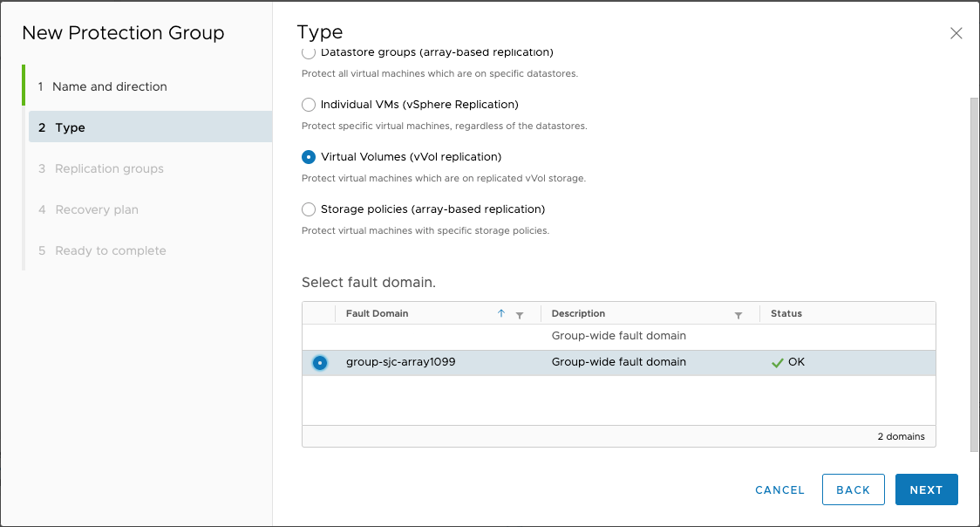
Task: Cancel the protection group wizard
Action: pyautogui.click(x=779, y=490)
